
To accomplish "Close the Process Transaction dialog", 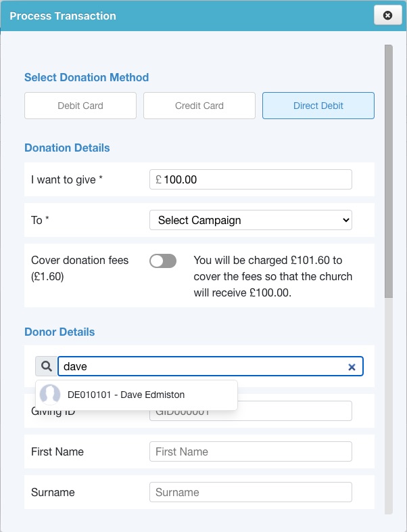I will (x=387, y=16).
